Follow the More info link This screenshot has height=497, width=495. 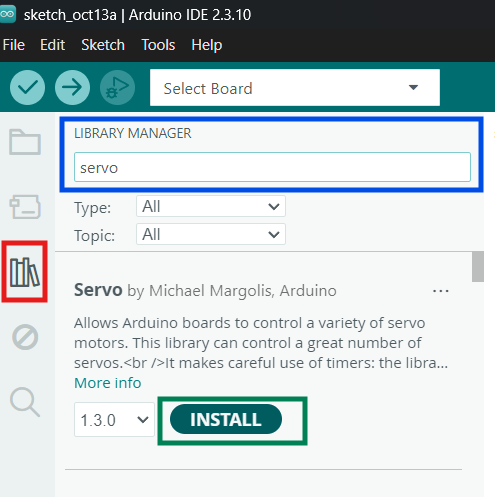[108, 383]
